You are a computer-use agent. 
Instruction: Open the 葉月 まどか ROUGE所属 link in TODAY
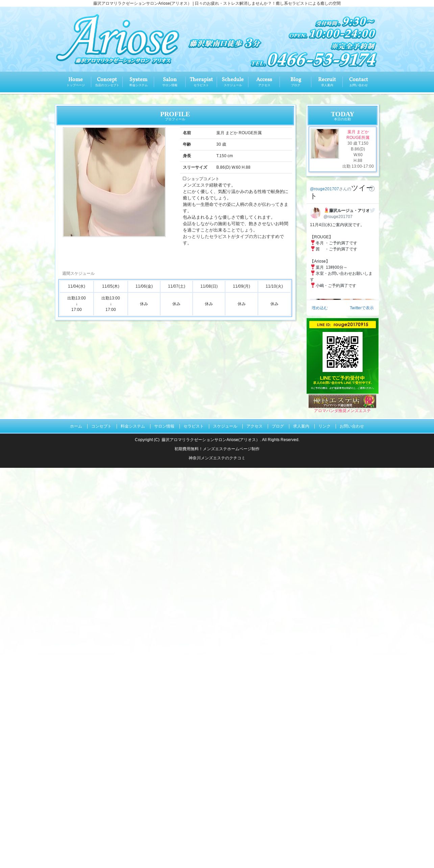click(x=358, y=135)
